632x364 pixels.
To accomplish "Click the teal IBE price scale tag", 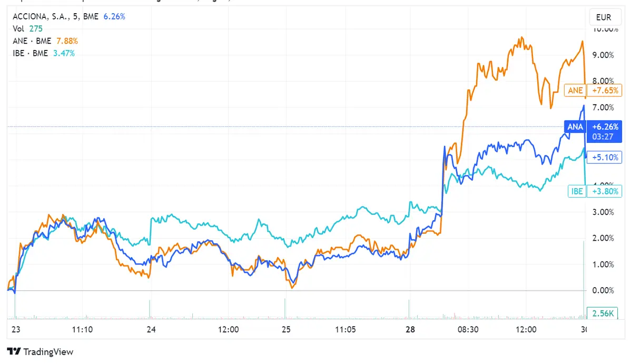I will tap(577, 191).
